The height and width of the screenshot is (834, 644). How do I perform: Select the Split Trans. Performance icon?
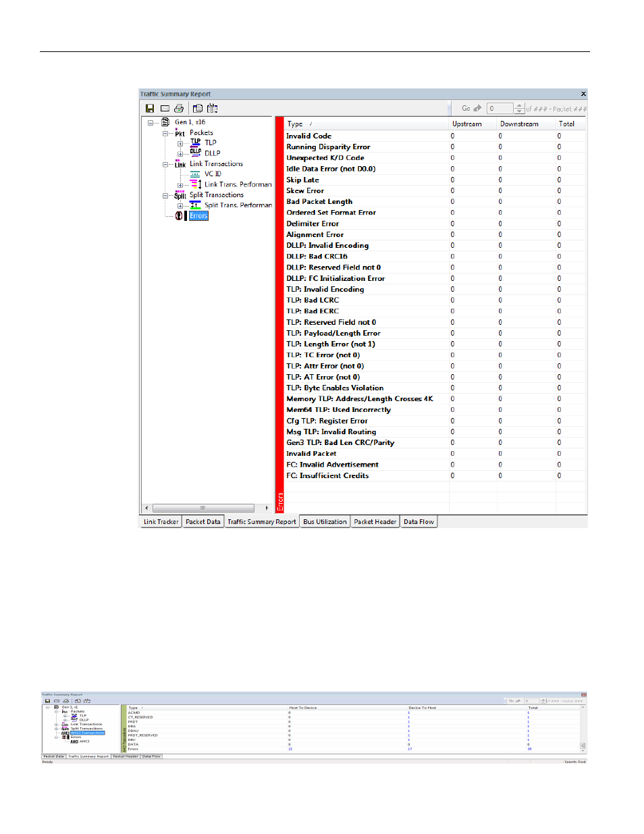(x=196, y=205)
